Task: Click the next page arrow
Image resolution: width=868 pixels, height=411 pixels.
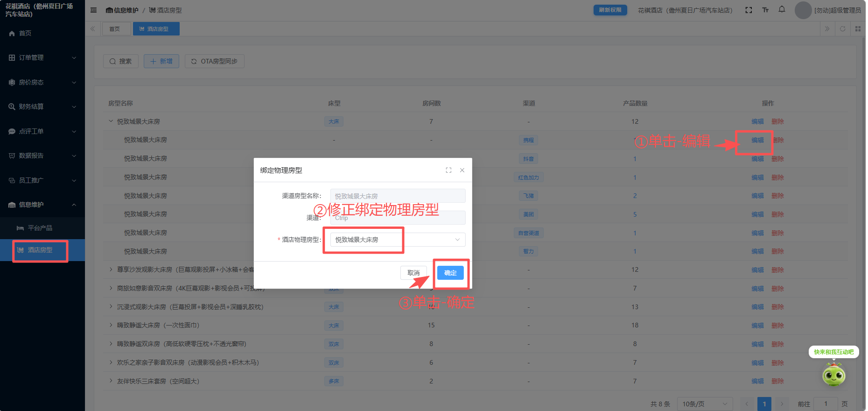Action: pos(782,404)
